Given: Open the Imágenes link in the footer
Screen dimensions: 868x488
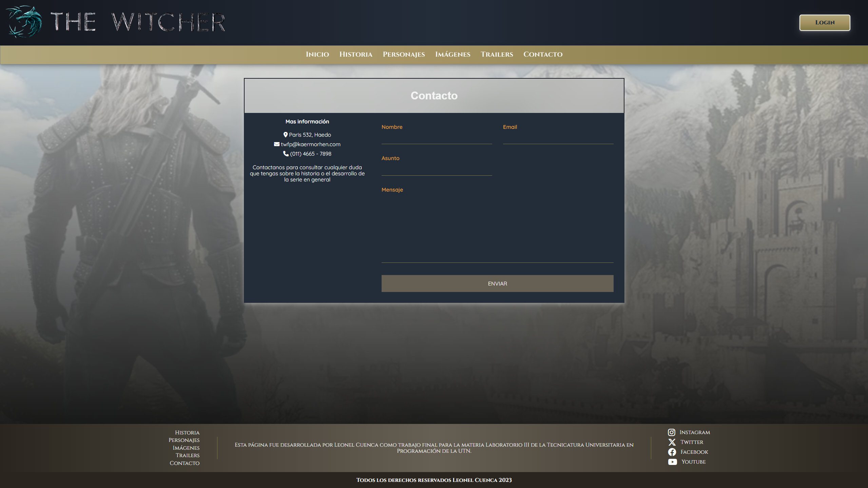Looking at the screenshot, I should [x=186, y=448].
